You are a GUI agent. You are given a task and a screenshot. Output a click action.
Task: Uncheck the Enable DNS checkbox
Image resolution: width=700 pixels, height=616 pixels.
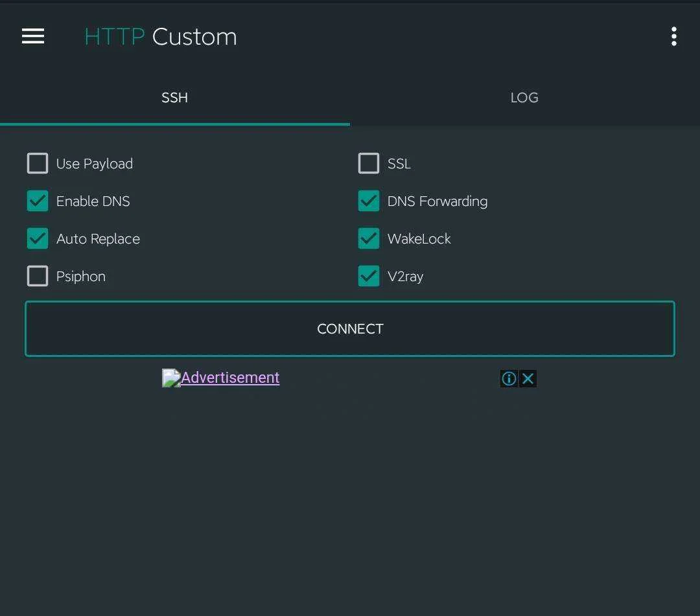(x=38, y=201)
